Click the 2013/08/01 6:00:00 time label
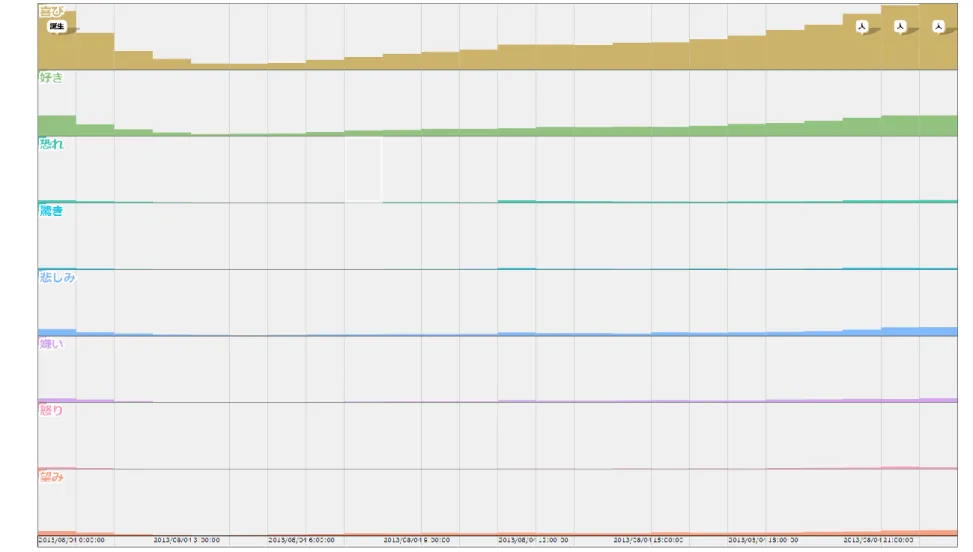Screen dimensions: 973x552 (301, 540)
